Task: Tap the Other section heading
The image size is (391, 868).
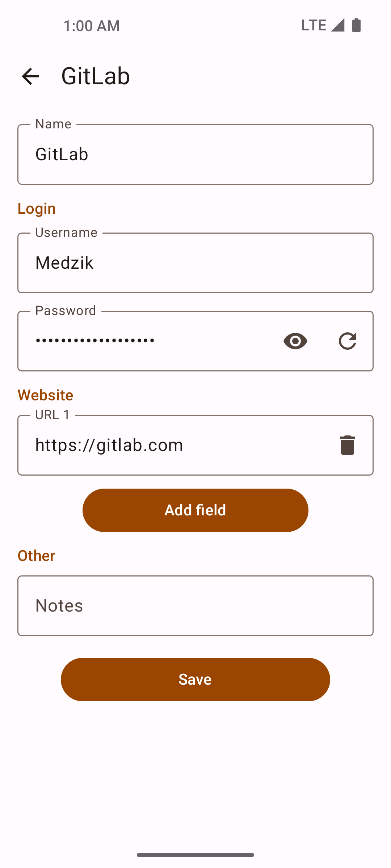Action: 37,556
